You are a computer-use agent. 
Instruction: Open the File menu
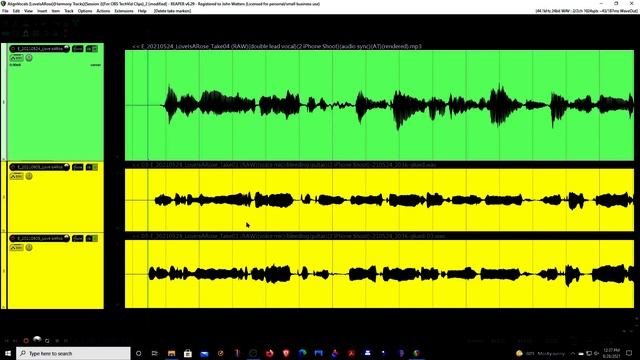pos(5,11)
